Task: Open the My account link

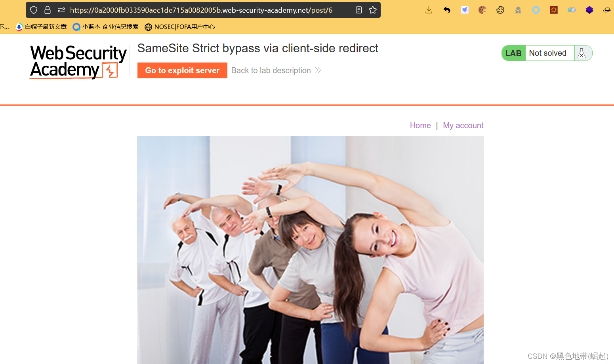Action: tap(463, 125)
